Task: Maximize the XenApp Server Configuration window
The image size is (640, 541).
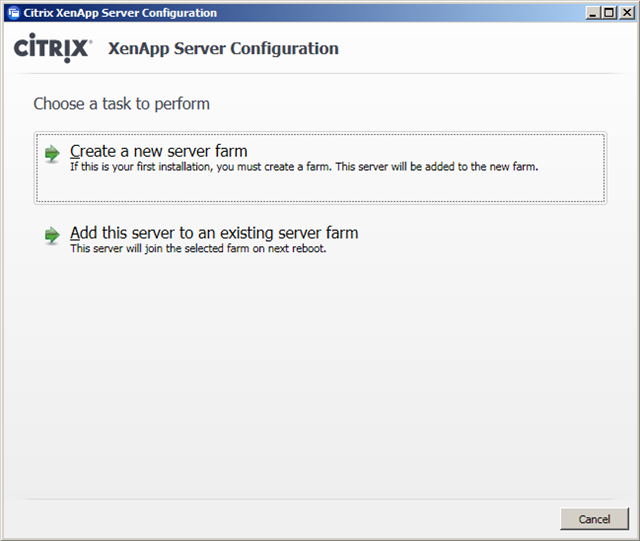Action: coord(609,13)
